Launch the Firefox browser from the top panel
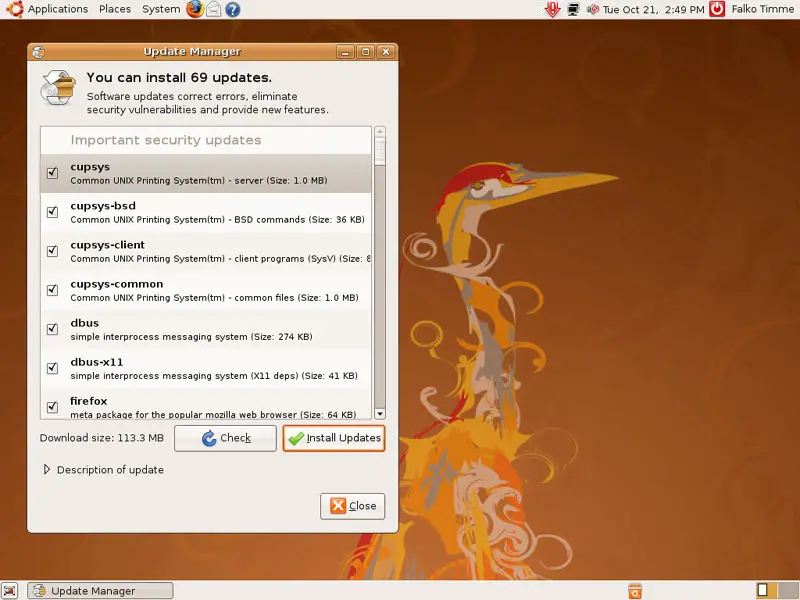 [194, 9]
